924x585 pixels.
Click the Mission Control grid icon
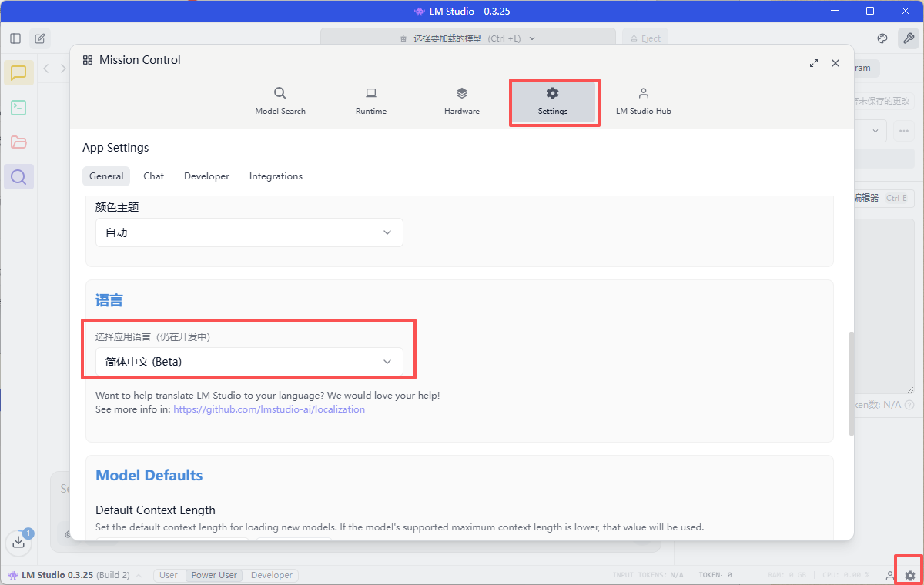(88, 60)
